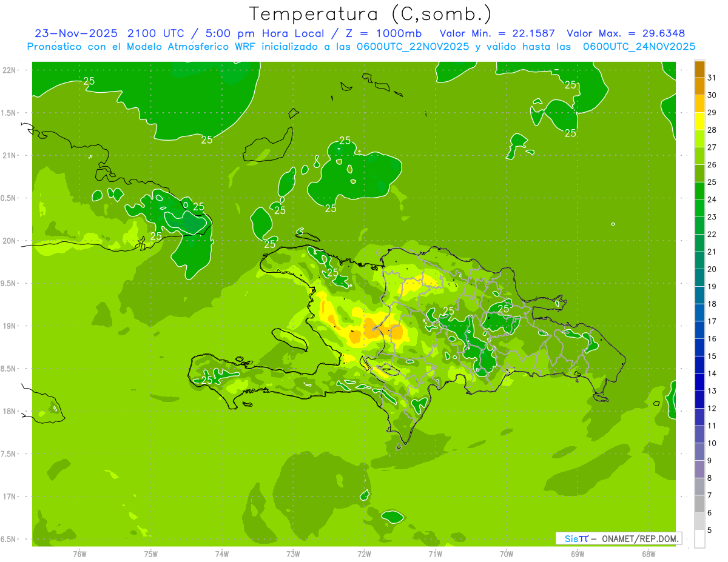728x562 pixels.
Task: Click the "31" color scale label
Action: tap(712, 78)
